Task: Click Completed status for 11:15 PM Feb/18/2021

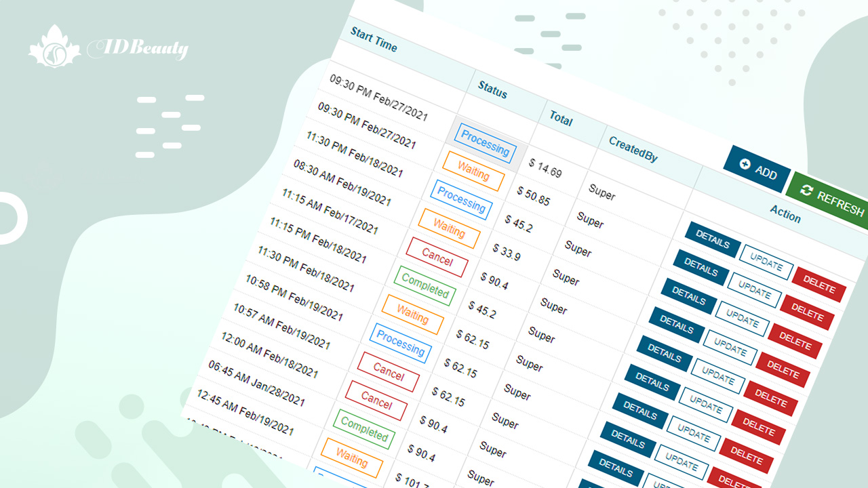Action: coord(425,285)
